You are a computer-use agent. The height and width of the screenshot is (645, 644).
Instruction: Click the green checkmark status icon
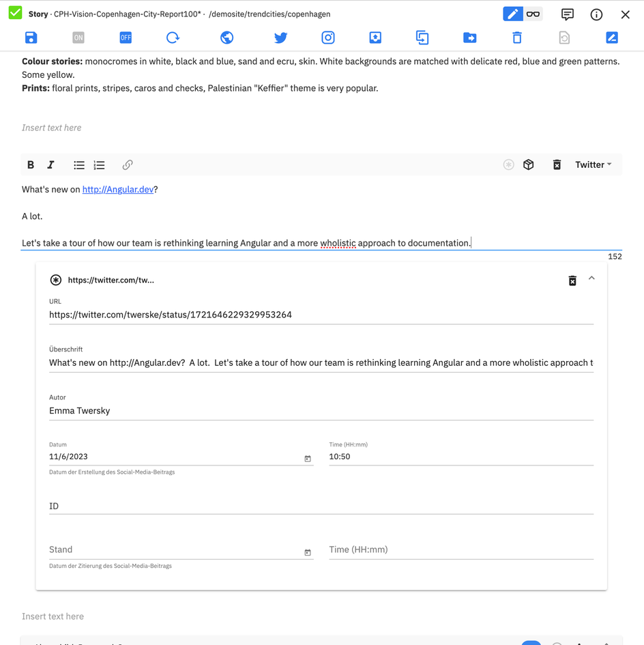[x=15, y=13]
